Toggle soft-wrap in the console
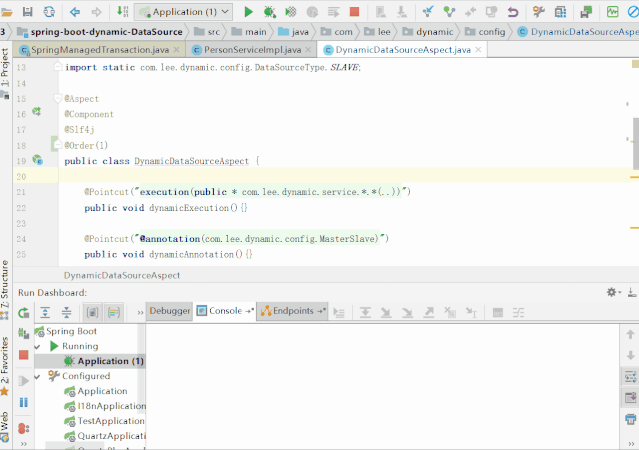This screenshot has height=450, width=639. [630, 377]
